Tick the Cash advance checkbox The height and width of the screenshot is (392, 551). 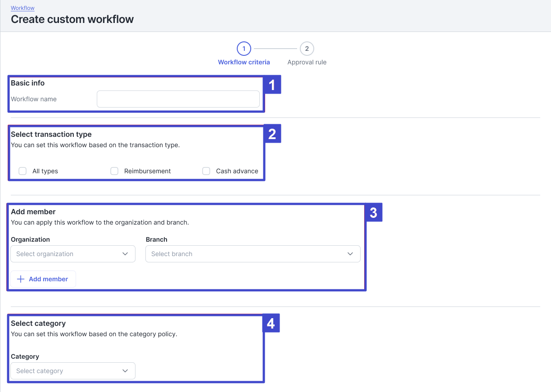(206, 171)
